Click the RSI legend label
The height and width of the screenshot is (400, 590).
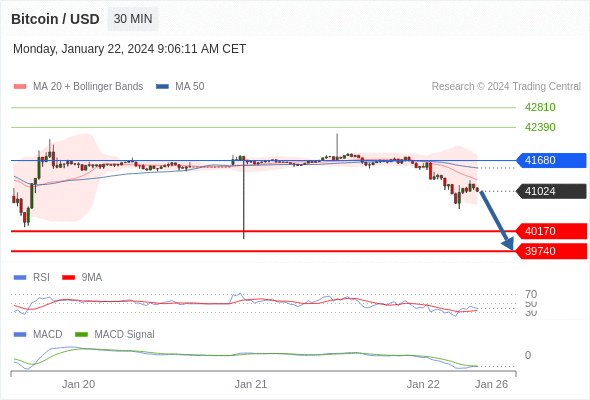click(x=41, y=278)
